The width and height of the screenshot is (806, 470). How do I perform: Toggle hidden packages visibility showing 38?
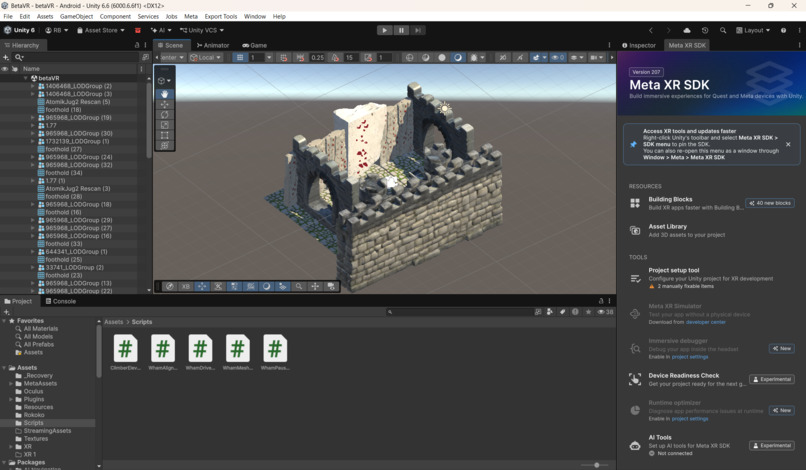pyautogui.click(x=605, y=312)
